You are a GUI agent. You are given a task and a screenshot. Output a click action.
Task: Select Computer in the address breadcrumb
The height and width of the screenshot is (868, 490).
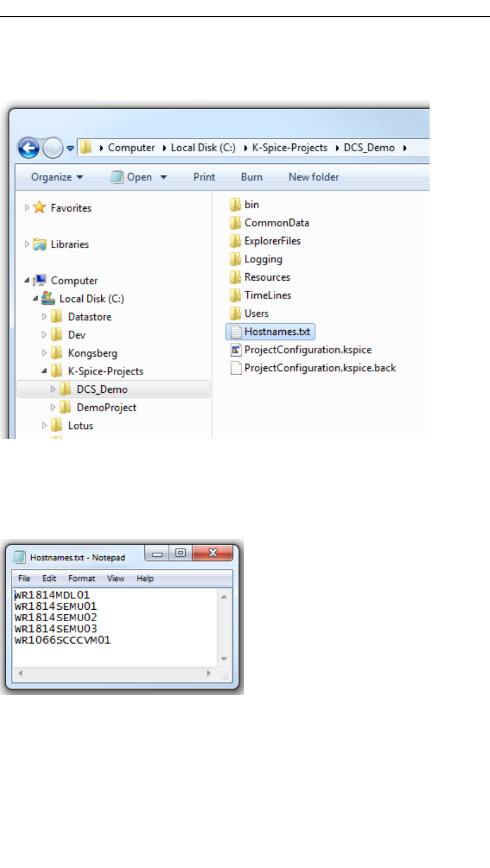pyautogui.click(x=131, y=148)
